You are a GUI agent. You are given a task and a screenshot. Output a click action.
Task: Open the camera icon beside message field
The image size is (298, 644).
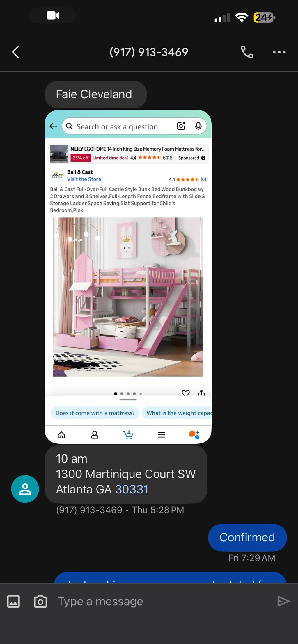tap(40, 601)
